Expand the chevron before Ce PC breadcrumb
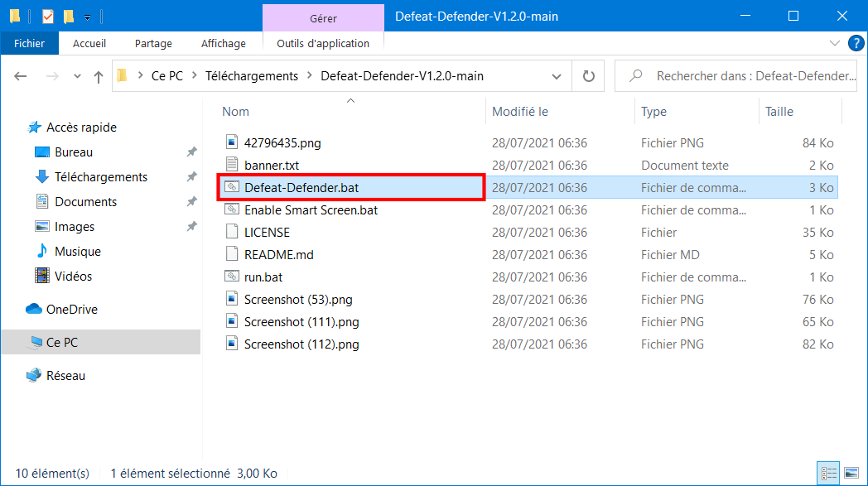 (141, 76)
